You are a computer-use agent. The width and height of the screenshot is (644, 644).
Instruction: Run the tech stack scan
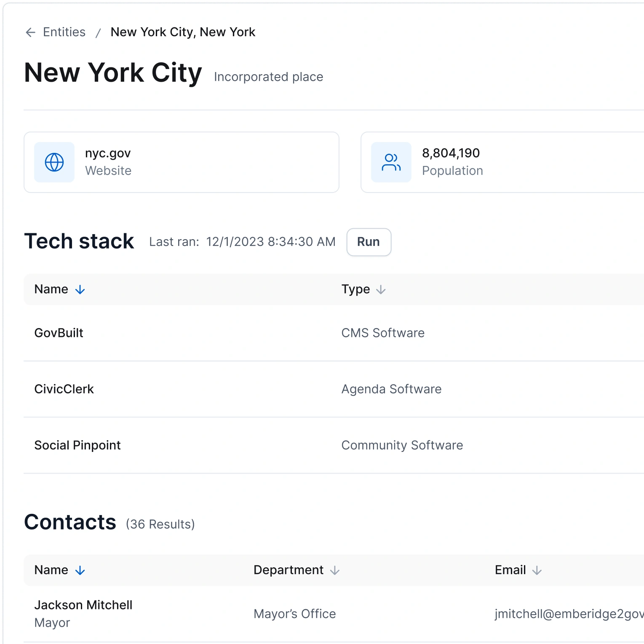pos(368,242)
